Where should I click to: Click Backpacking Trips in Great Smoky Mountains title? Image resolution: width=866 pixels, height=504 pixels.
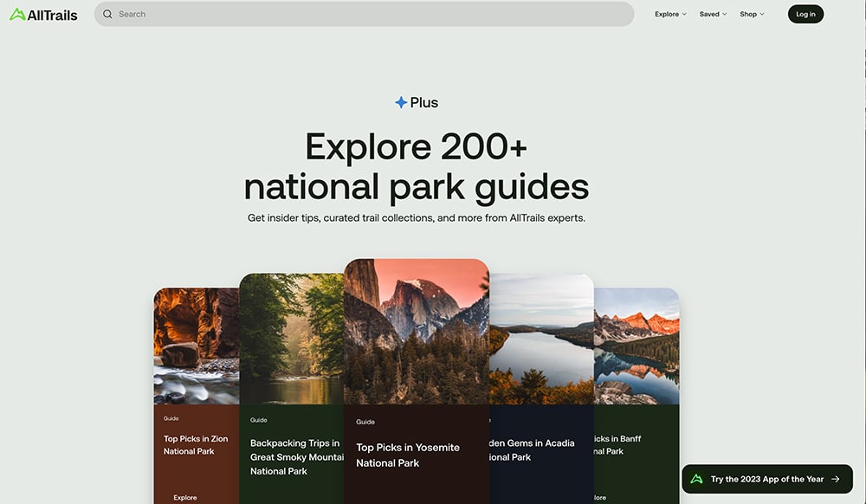pos(296,457)
